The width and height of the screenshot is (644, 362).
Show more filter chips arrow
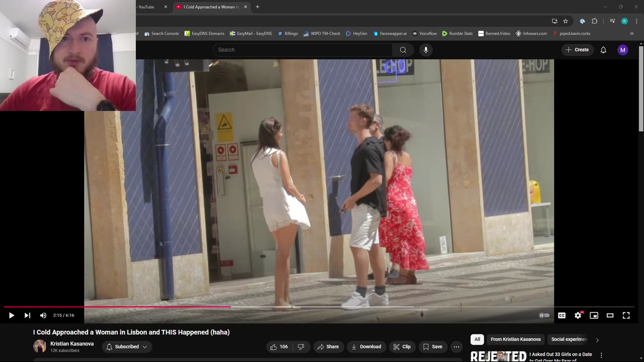597,340
